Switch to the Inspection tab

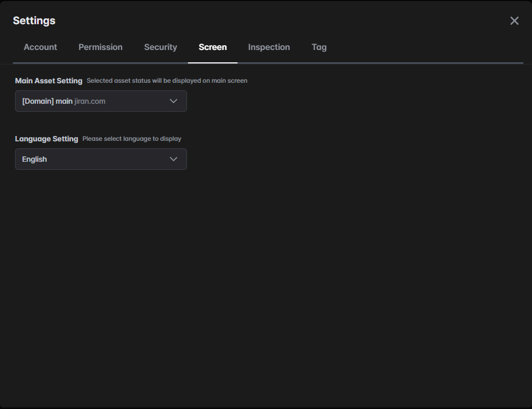[269, 47]
